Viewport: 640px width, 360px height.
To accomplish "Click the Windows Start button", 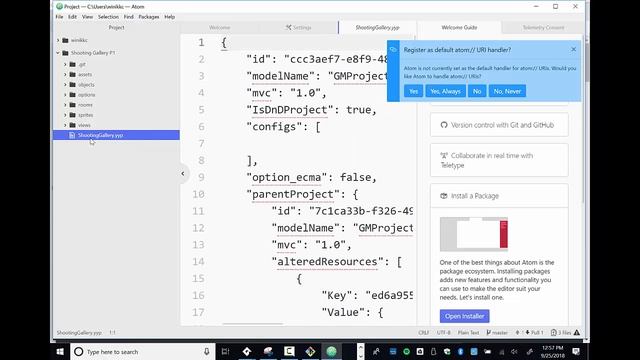I will click(60, 351).
